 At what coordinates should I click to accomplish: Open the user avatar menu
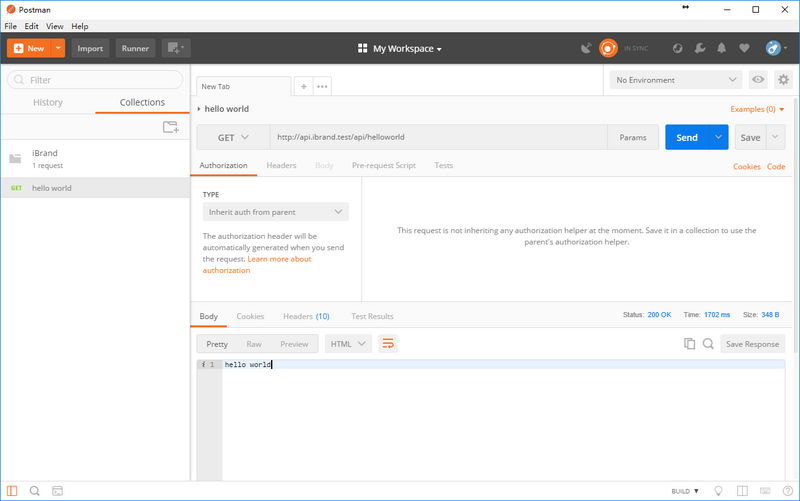pos(776,48)
